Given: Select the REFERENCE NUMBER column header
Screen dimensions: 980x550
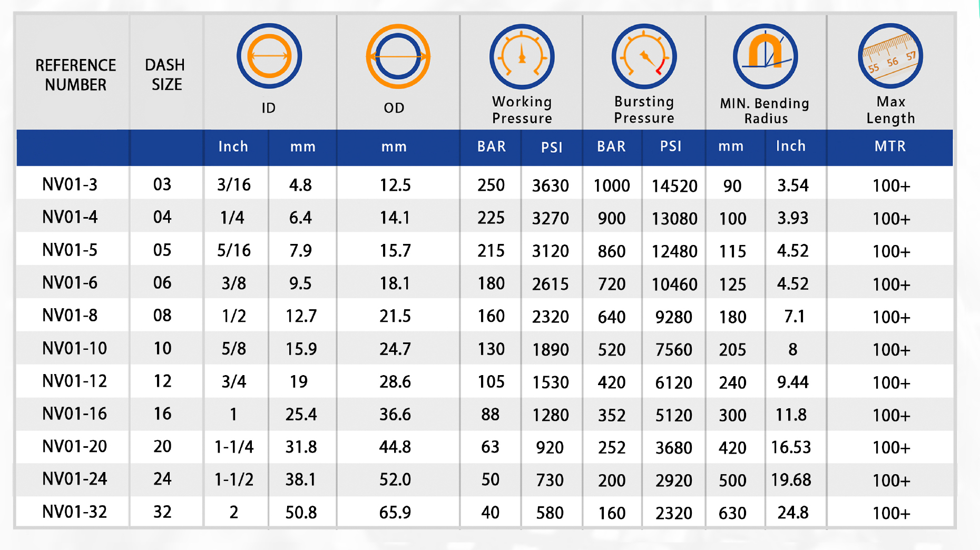Looking at the screenshot, I should pyautogui.click(x=75, y=74).
